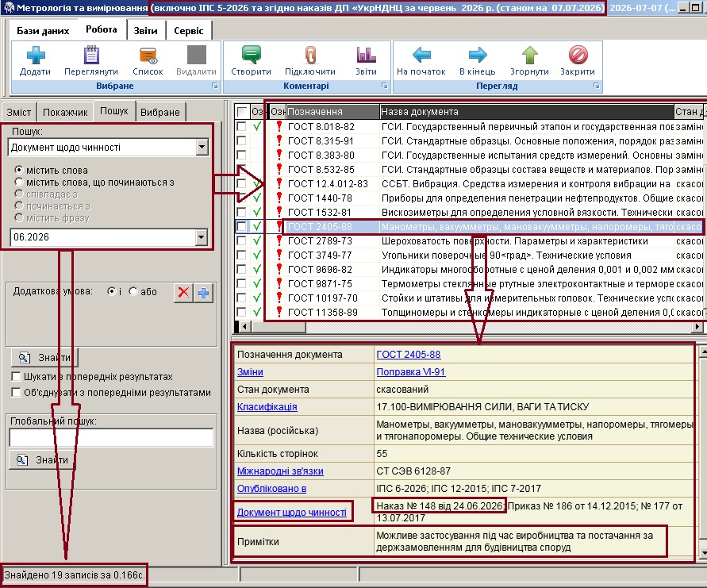Click the Закрити red icon
Viewport: 707px width, 588px height.
click(578, 55)
